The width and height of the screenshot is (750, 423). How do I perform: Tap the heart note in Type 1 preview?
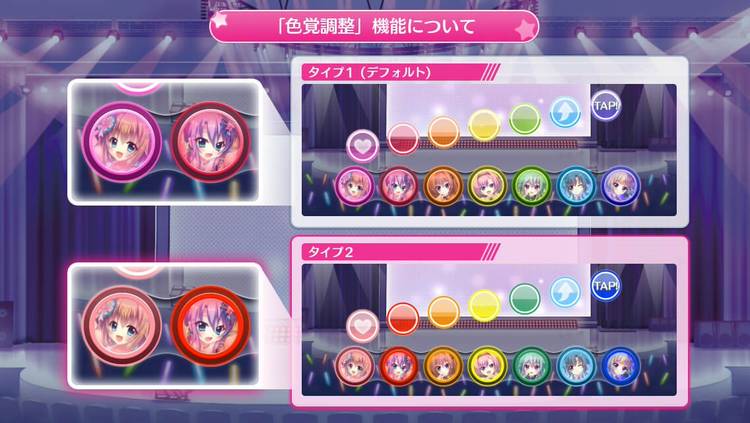(363, 146)
